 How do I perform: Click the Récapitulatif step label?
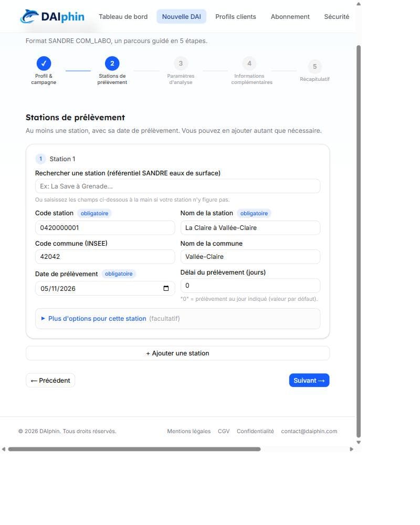tap(314, 79)
